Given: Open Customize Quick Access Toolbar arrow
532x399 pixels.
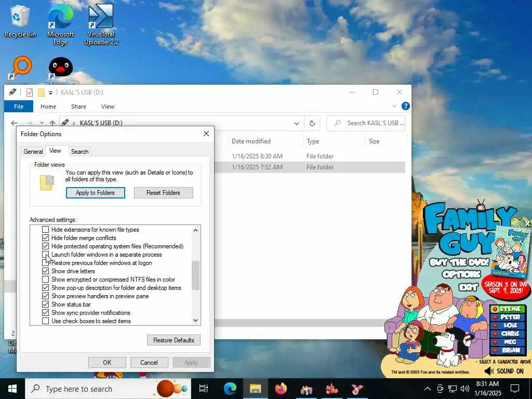Looking at the screenshot, I should 50,92.
